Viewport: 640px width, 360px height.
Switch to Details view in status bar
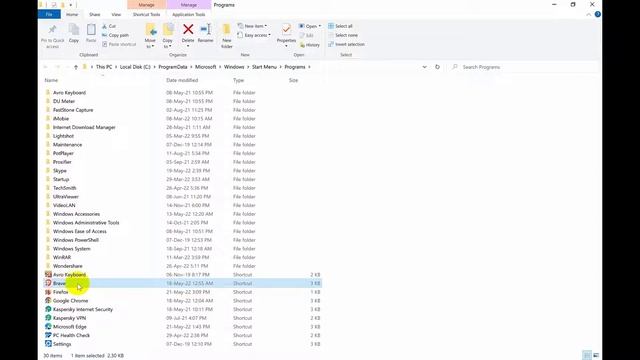coord(587,356)
